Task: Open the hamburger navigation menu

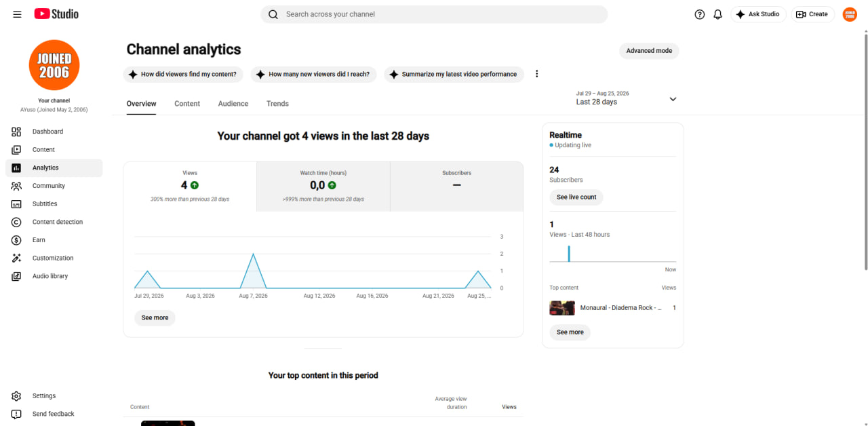Action: (17, 14)
